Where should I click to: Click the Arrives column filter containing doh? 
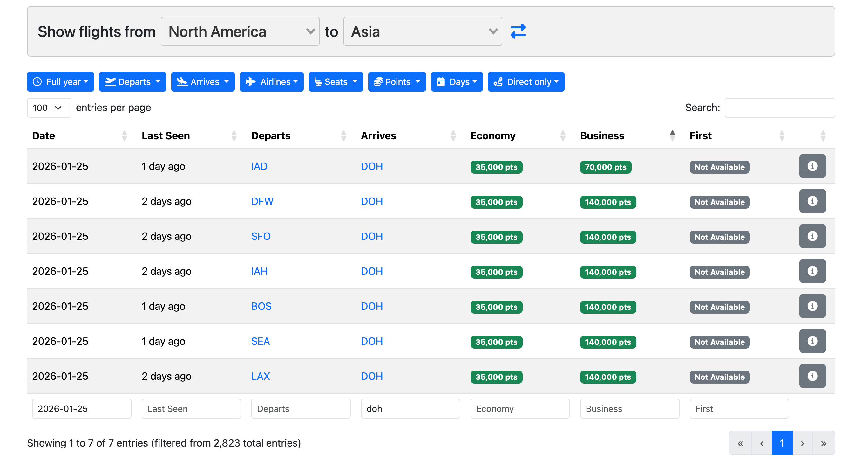coord(410,409)
